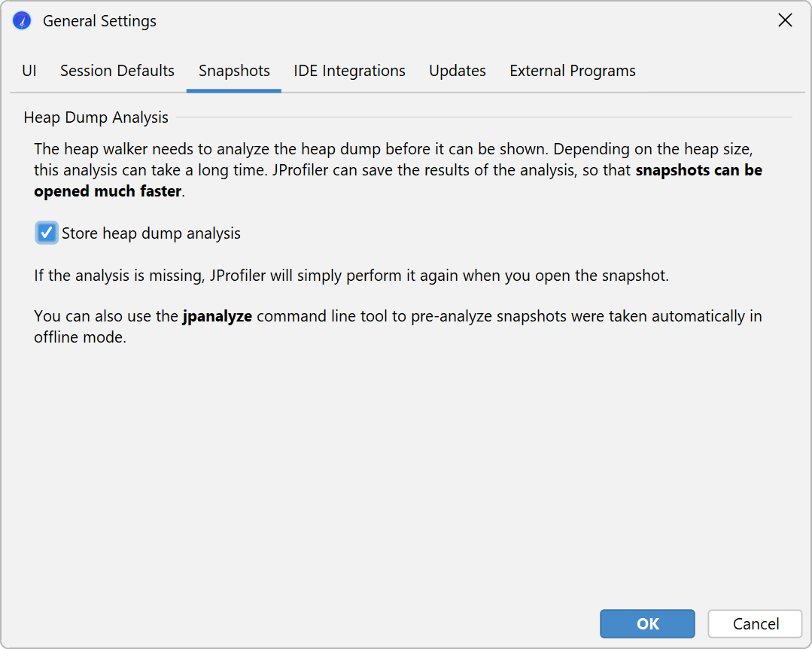The height and width of the screenshot is (649, 812).
Task: Click the Heap Dump Analysis section header
Action: point(96,117)
